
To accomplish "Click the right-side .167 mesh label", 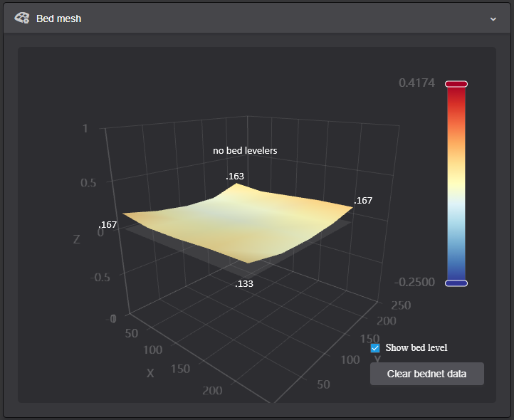I will 363,201.
